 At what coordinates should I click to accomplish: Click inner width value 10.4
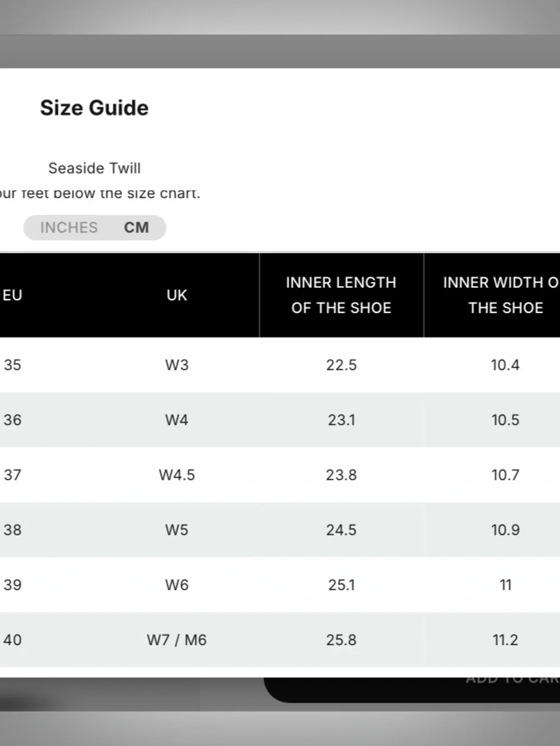(505, 365)
